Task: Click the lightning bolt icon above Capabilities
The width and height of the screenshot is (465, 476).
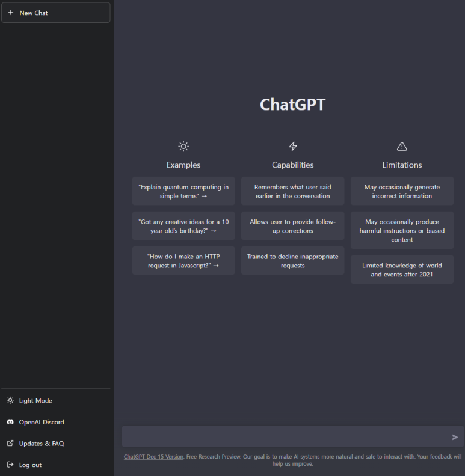Action: tap(293, 146)
